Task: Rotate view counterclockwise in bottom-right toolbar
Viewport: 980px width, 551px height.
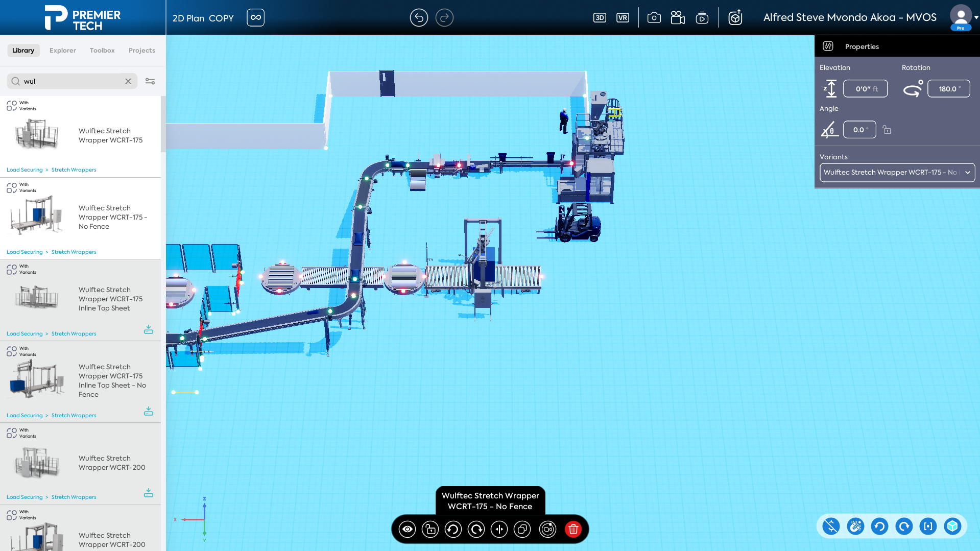Action: click(x=879, y=526)
